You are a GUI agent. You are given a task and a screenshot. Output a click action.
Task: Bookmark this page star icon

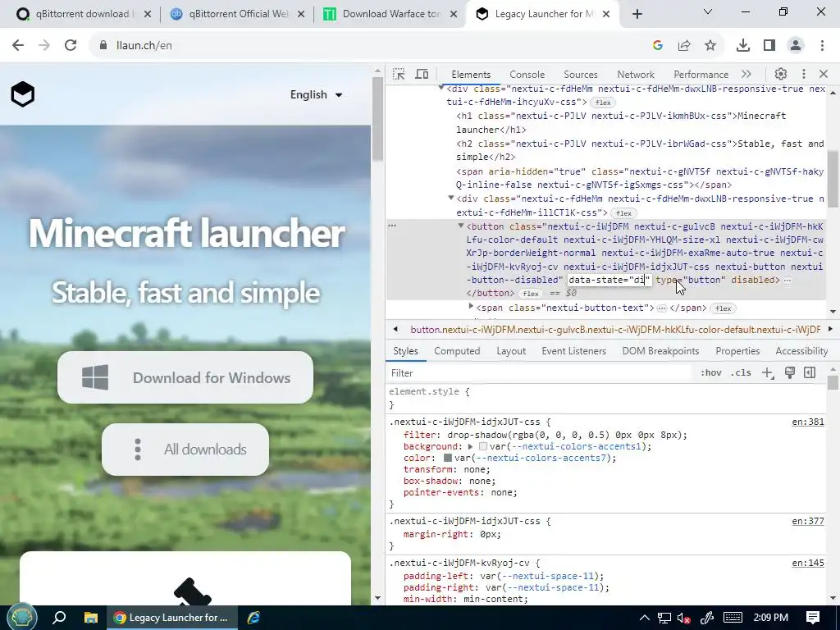[710, 46]
